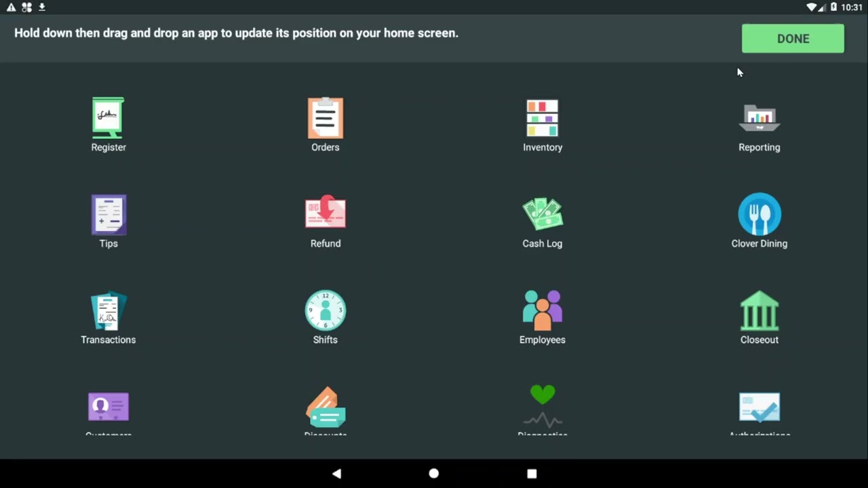The image size is (868, 488).
Task: Click the Wi-Fi status icon
Action: tap(812, 7)
